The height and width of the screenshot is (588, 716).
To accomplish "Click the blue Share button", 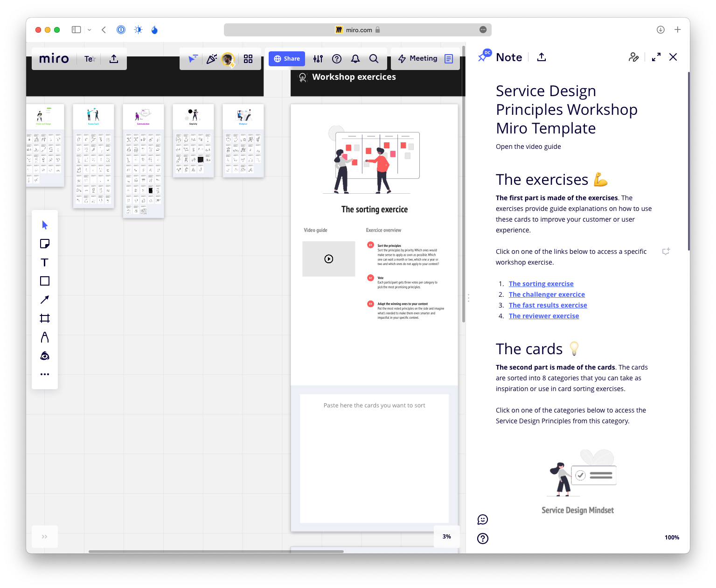I will coord(287,59).
